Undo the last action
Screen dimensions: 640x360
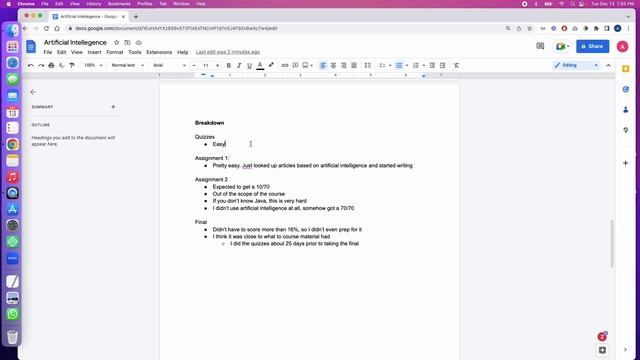tap(31, 65)
